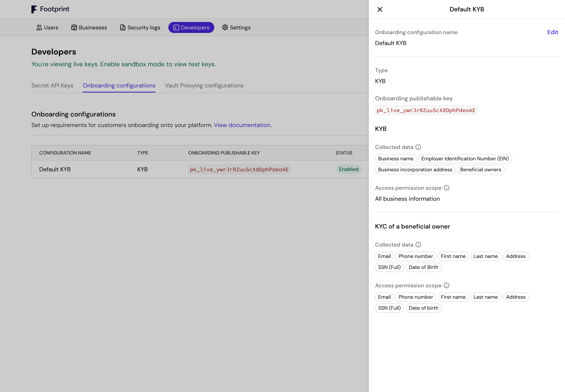
Task: Open the Developers nav tab
Action: [191, 27]
